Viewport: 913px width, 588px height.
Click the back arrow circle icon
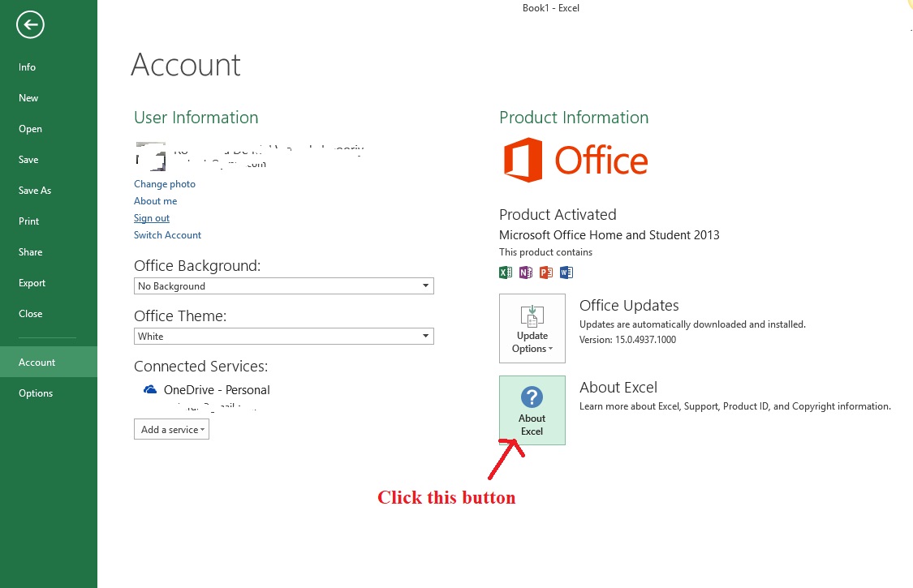30,25
